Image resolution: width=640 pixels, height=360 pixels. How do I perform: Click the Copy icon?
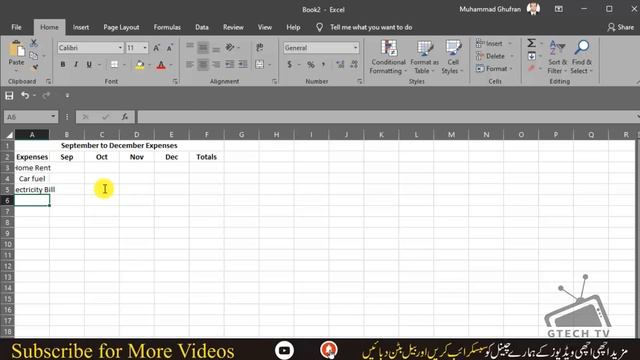[34, 55]
